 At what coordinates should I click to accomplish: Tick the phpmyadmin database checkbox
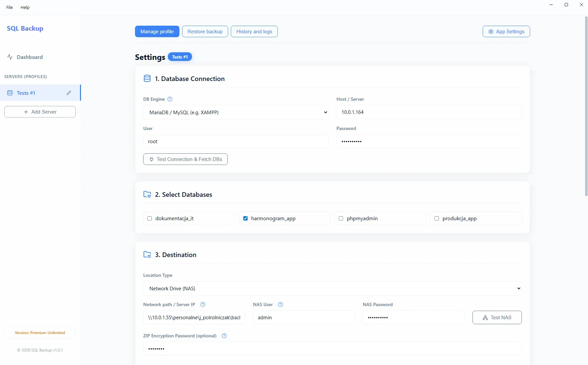[341, 218]
